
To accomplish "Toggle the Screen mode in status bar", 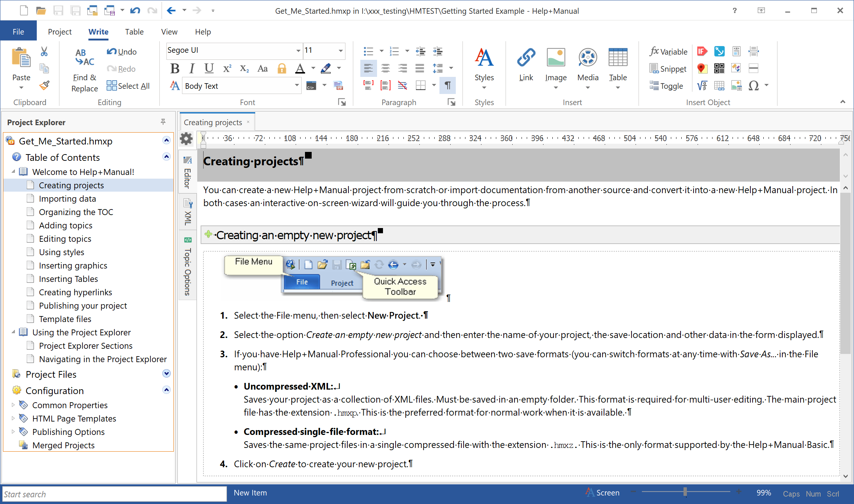I will (603, 493).
